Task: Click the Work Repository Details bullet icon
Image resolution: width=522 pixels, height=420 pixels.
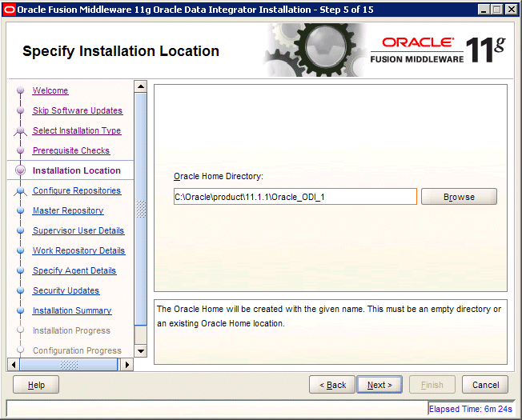Action: coord(20,250)
